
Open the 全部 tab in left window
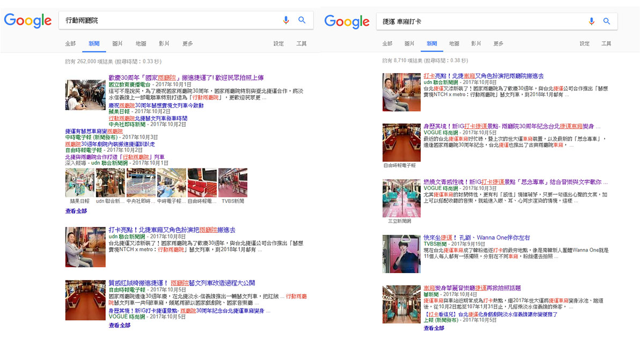70,43
